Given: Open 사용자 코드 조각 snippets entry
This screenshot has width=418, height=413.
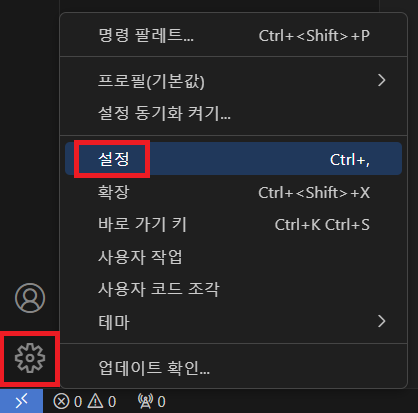Looking at the screenshot, I should (233, 289).
